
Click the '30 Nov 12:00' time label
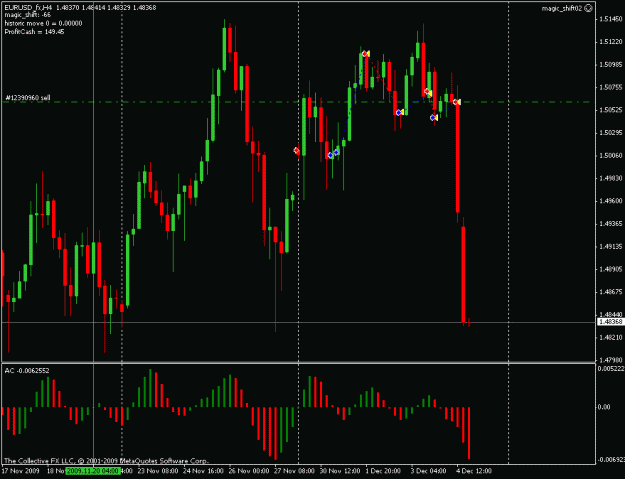pos(340,471)
